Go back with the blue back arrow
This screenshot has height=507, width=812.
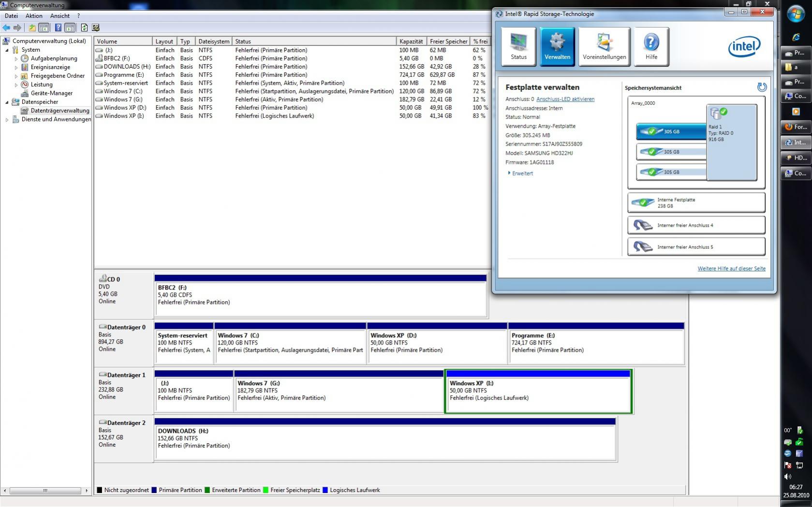6,28
